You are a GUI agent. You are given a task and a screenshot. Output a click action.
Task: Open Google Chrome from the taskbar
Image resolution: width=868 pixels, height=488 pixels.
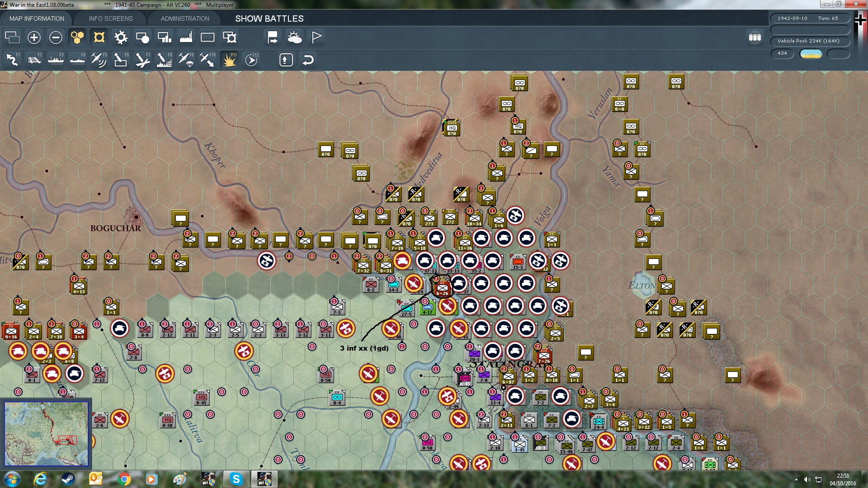tap(124, 479)
